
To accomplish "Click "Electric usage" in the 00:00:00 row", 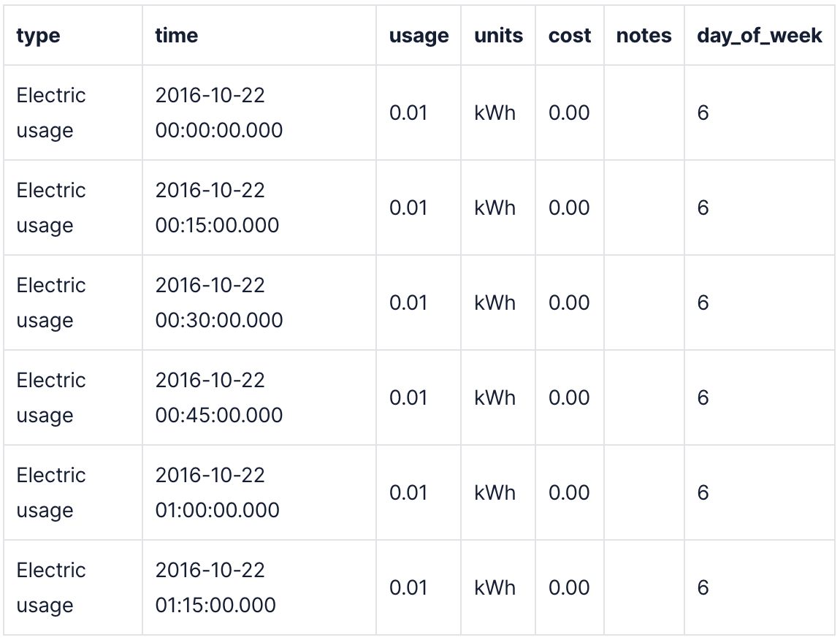I will pos(51,113).
